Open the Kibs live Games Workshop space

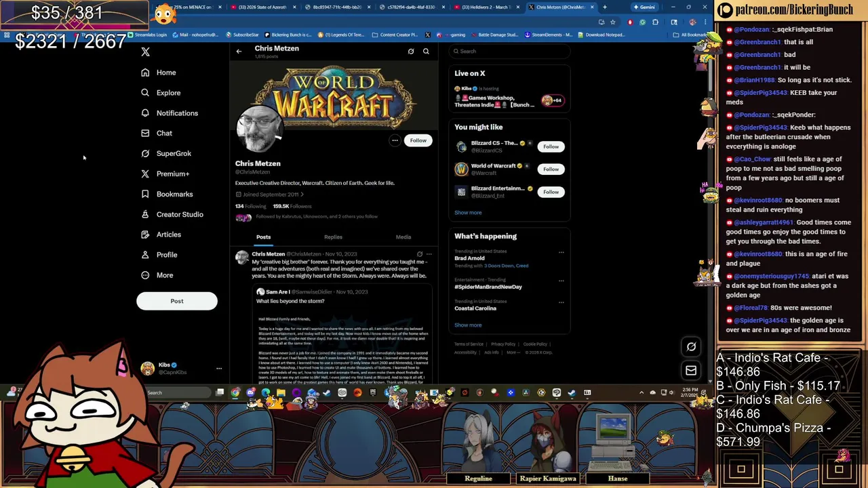[509, 98]
